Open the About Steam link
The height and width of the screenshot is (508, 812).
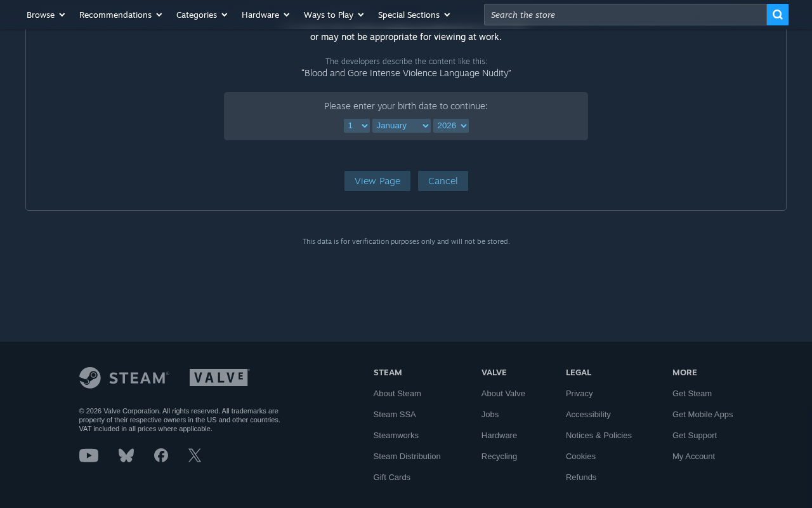click(397, 394)
